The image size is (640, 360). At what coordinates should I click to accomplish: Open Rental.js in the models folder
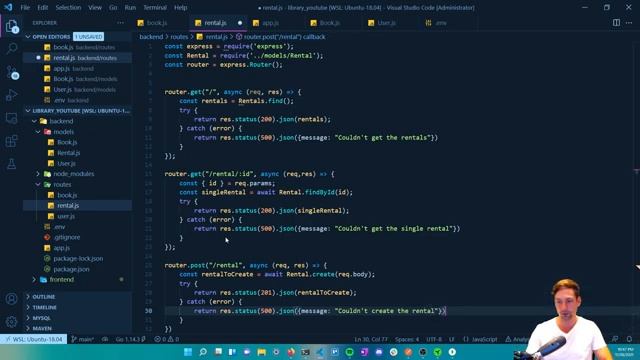click(x=69, y=153)
